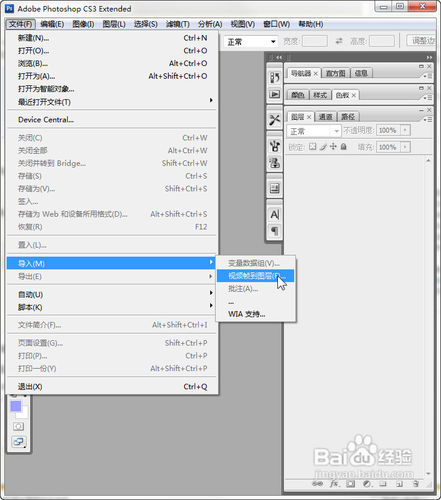
Task: Open the Brushes panel dock icon
Action: pos(274,146)
